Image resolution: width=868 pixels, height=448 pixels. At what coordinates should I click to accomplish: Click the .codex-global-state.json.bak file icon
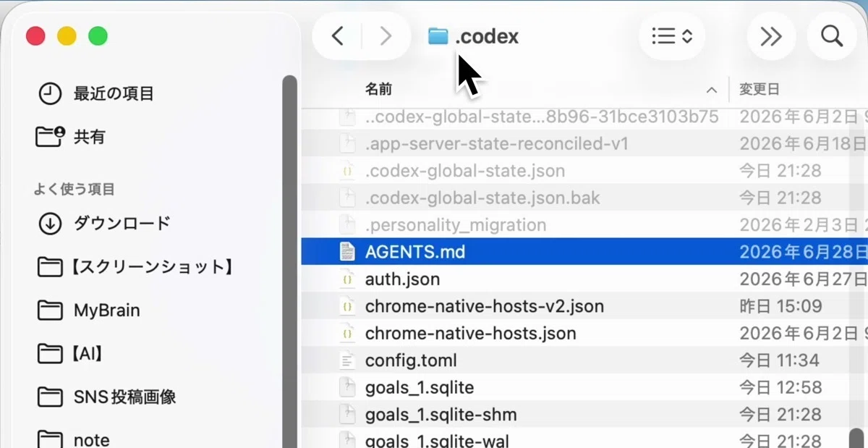pyautogui.click(x=348, y=198)
